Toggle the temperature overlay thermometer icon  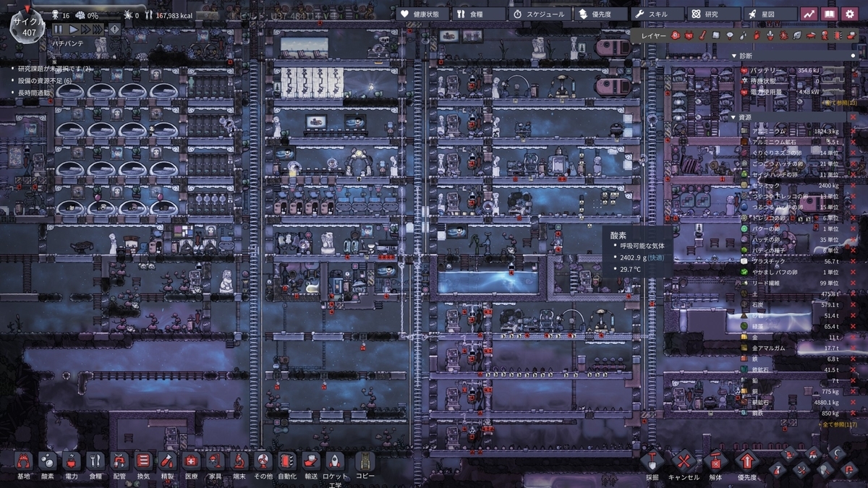(702, 35)
